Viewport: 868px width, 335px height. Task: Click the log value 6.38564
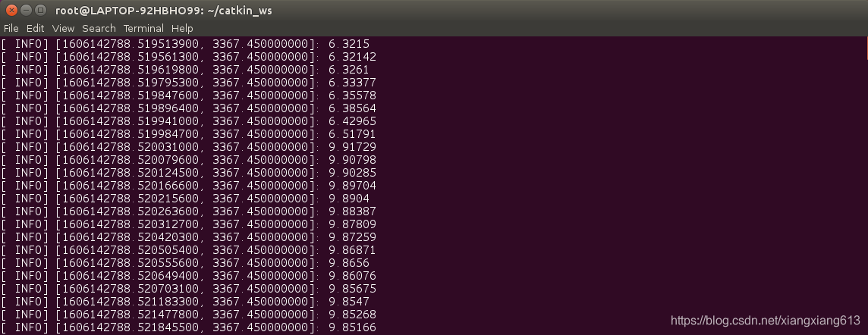point(352,108)
